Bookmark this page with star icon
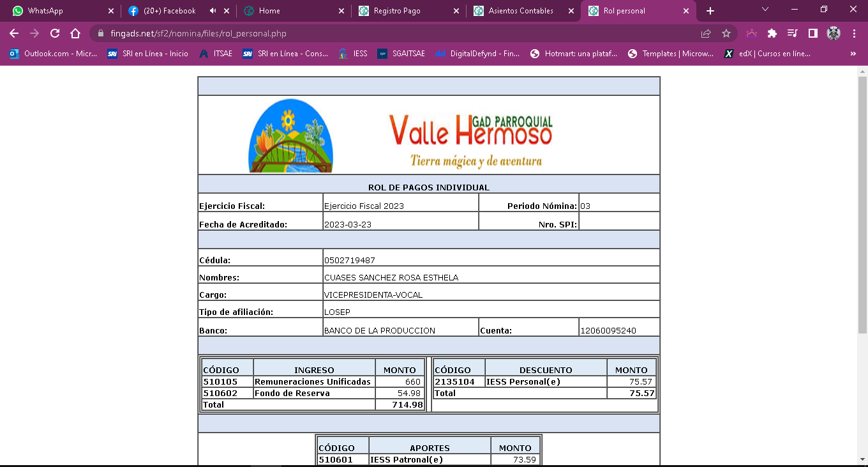Screen dimensions: 868x467 click(x=726, y=33)
